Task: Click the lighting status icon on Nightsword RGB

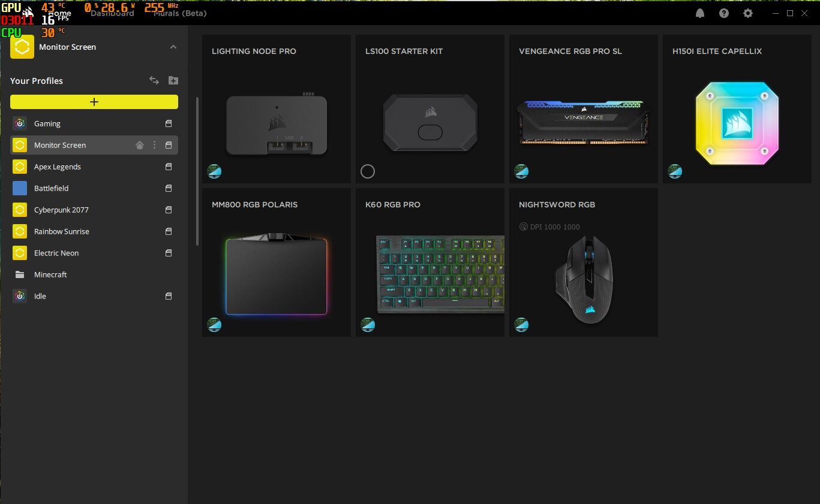Action: (x=521, y=325)
